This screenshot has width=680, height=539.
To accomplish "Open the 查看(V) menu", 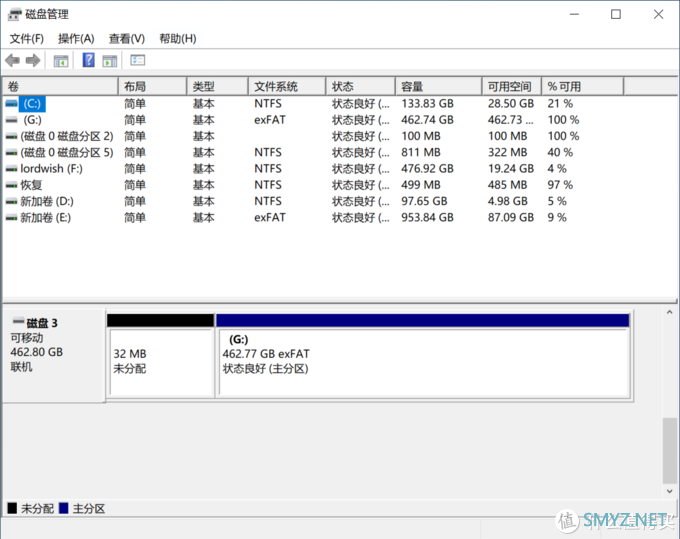I will (127, 39).
